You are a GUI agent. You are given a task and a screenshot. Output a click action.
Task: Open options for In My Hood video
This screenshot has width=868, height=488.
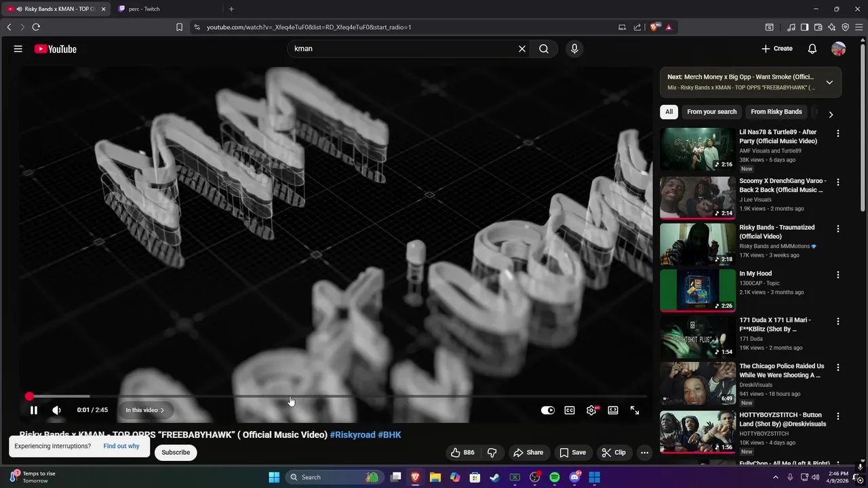[838, 275]
